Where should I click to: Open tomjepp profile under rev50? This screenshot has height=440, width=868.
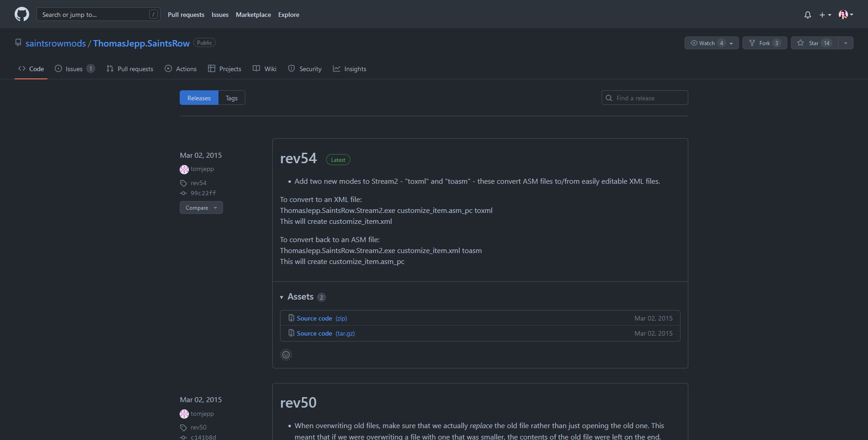[202, 414]
